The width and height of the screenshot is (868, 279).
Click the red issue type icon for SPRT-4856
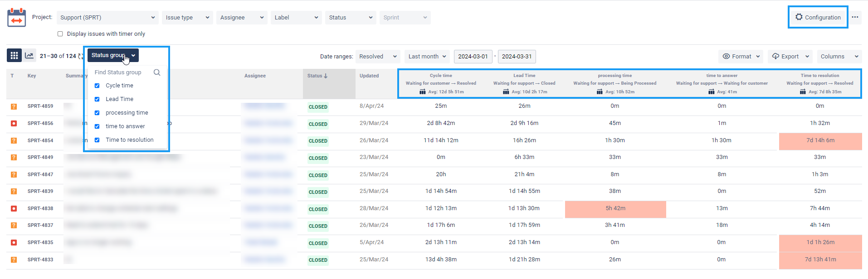coord(14,123)
